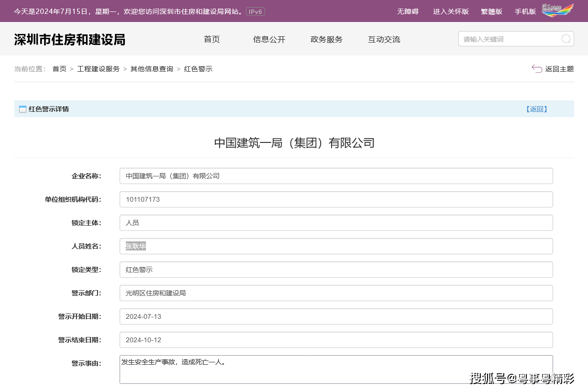Click the 返回主题 link
Screen dimensions: 588x391
(559, 69)
